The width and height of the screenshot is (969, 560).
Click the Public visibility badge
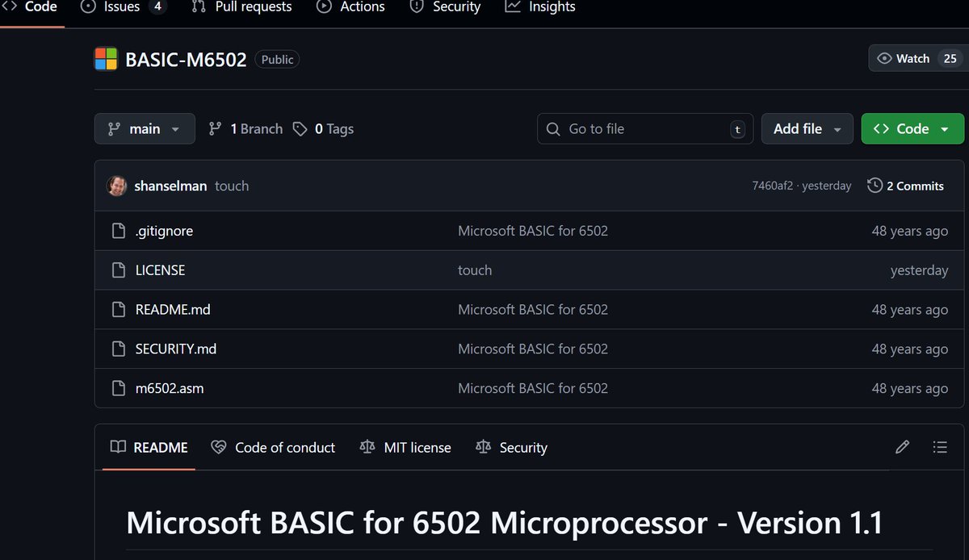[277, 60]
